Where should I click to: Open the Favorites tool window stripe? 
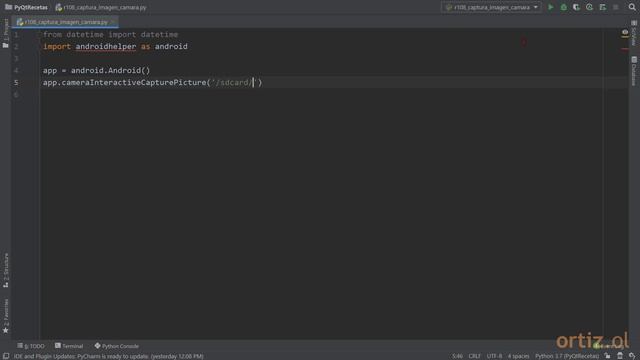6,316
